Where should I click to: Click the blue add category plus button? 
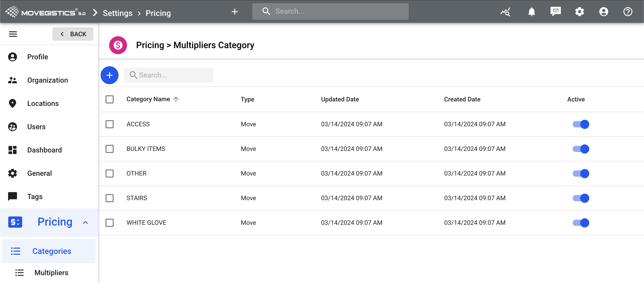coord(109,75)
